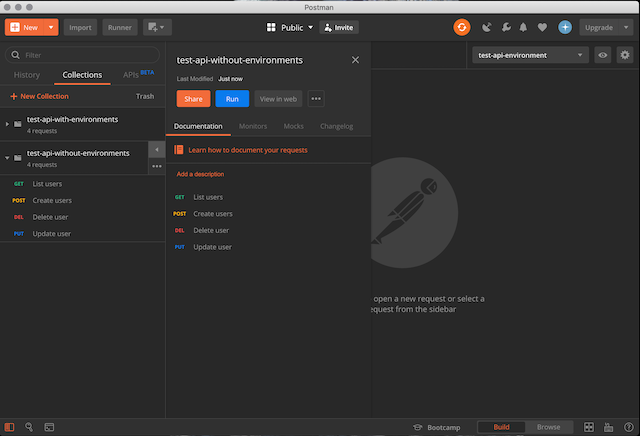Click Learn how to document your requests
640x436 pixels.
(x=248, y=150)
